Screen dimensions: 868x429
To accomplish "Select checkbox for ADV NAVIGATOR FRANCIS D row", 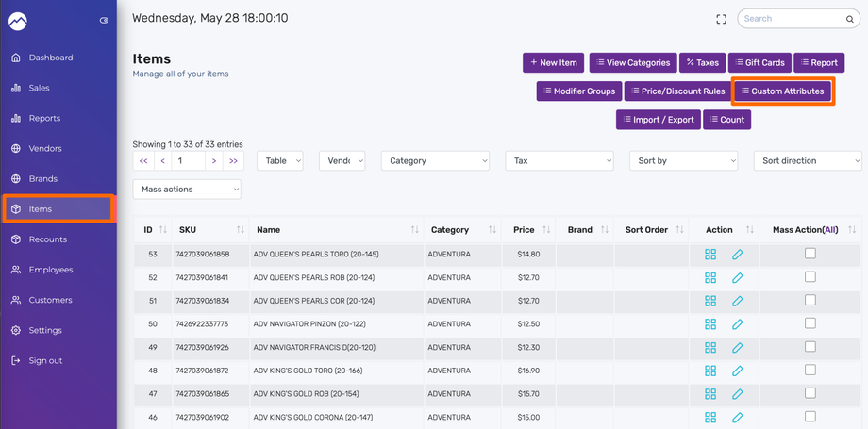I will 810,347.
